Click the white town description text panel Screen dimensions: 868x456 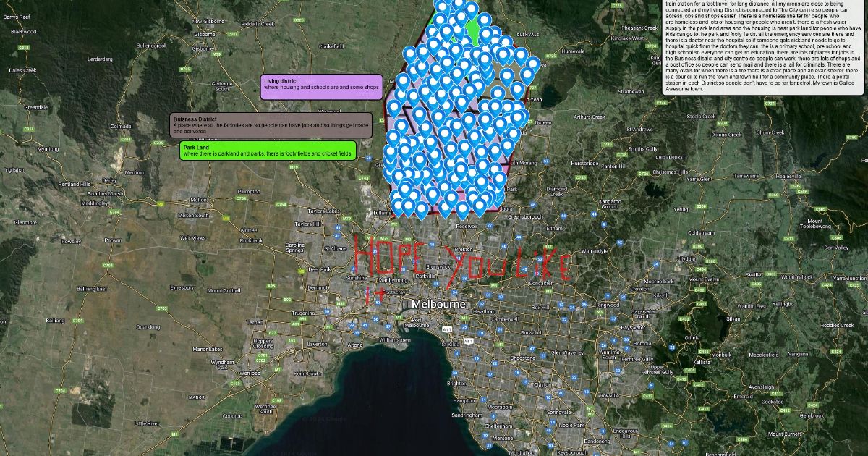tap(763, 47)
